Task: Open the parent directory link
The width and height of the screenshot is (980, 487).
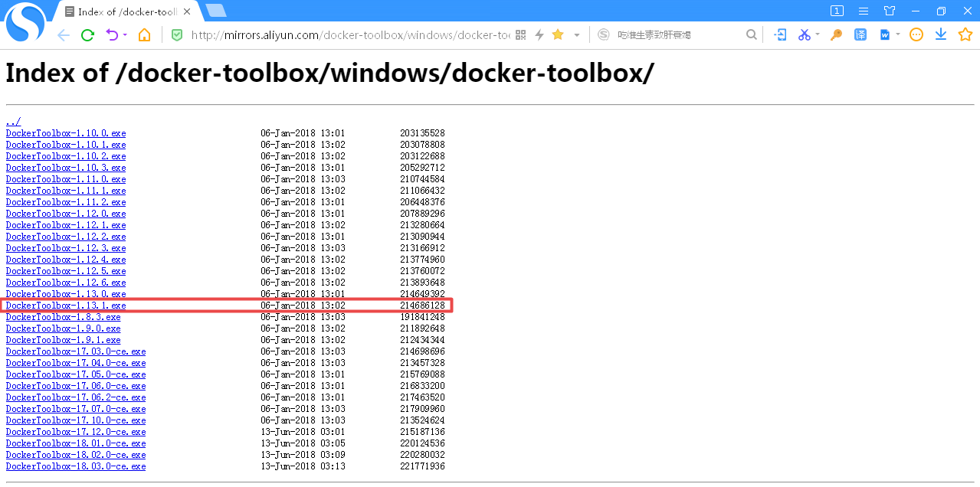Action: [x=13, y=121]
